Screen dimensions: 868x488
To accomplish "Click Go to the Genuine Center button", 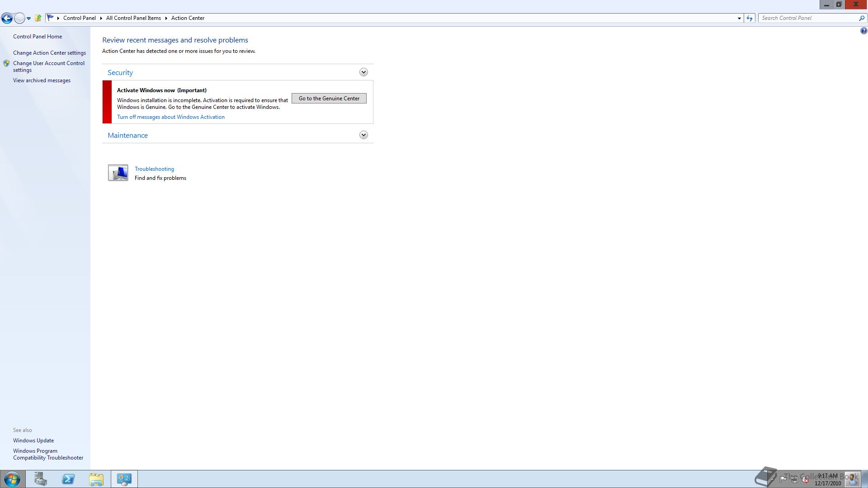I will point(329,99).
